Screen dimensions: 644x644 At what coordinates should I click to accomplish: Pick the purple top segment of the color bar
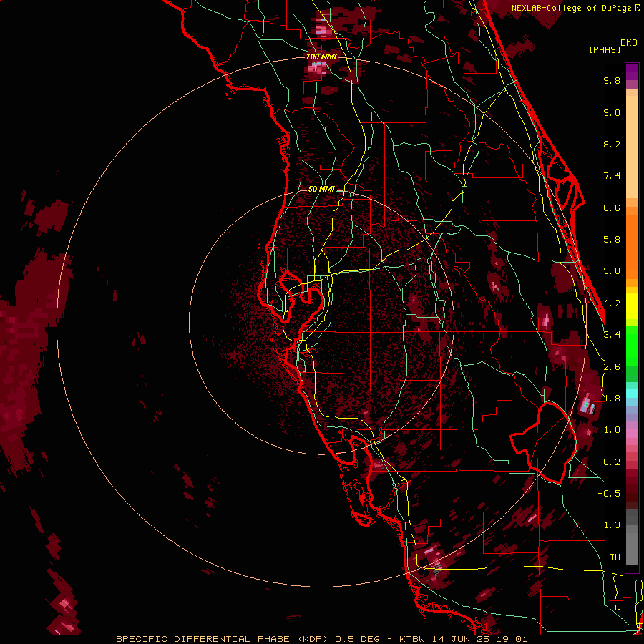(632, 72)
